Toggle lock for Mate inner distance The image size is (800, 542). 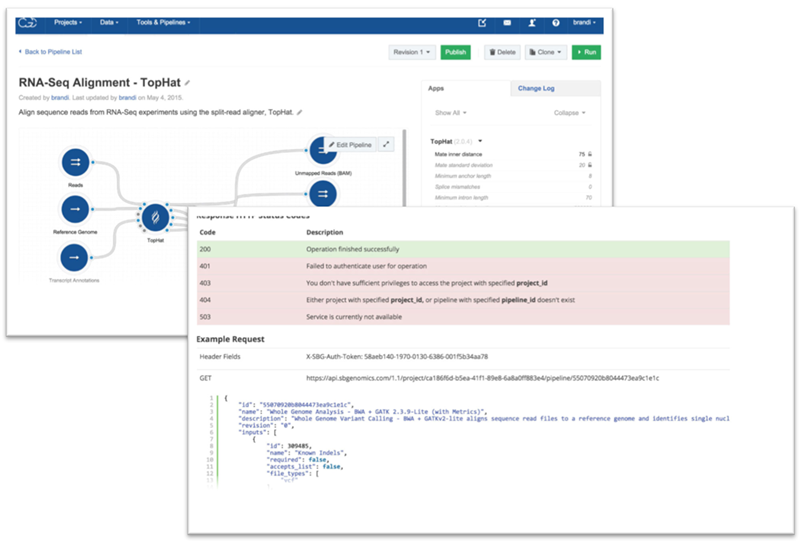tap(591, 155)
